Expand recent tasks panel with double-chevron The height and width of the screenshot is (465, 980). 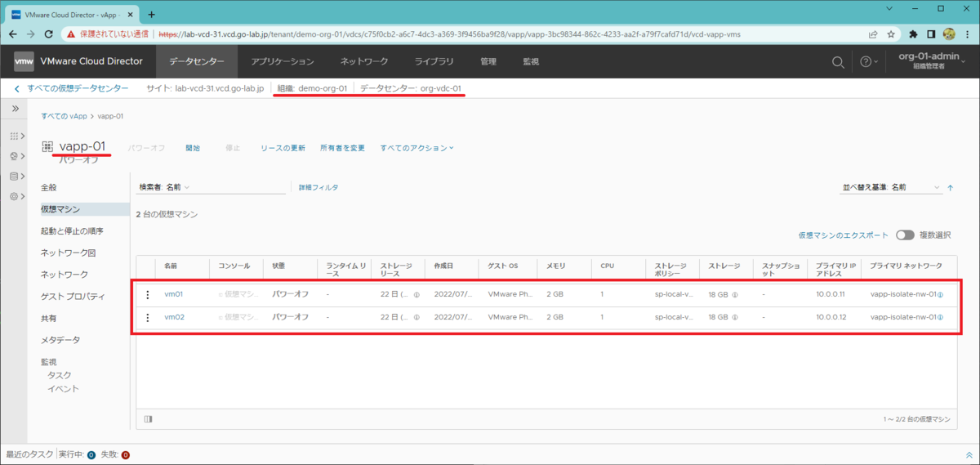969,454
